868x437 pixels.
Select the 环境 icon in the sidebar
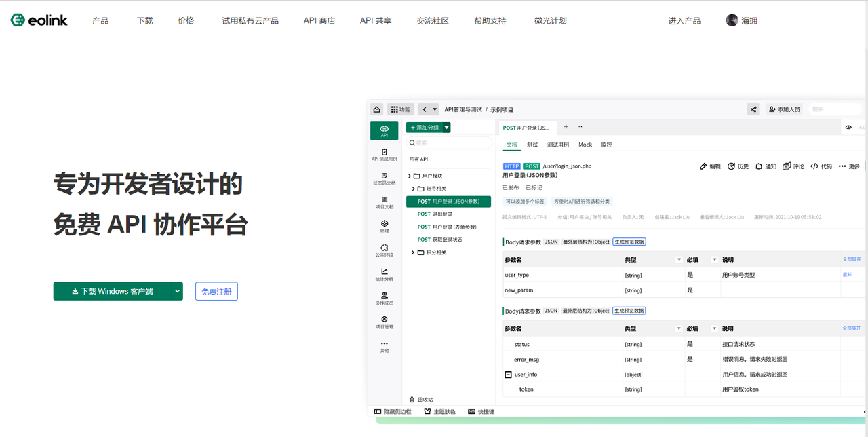click(x=384, y=227)
